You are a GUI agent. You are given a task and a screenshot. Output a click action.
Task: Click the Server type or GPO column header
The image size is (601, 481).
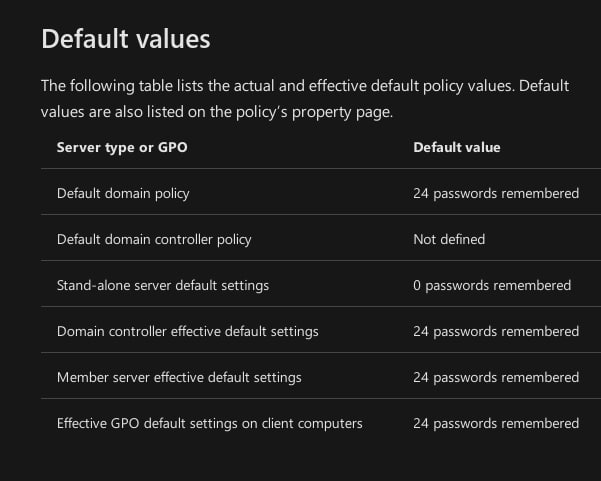[x=122, y=148]
